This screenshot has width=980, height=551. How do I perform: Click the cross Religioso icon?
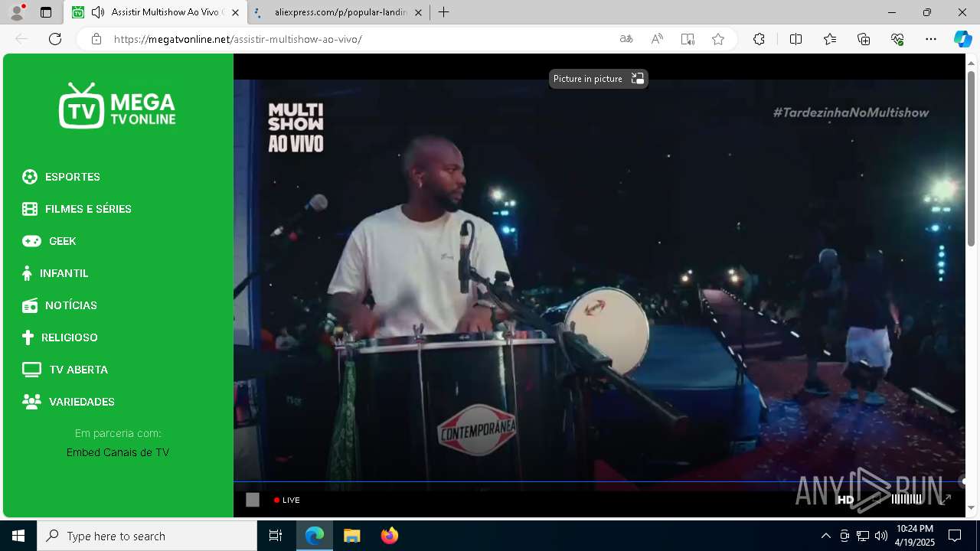(28, 337)
